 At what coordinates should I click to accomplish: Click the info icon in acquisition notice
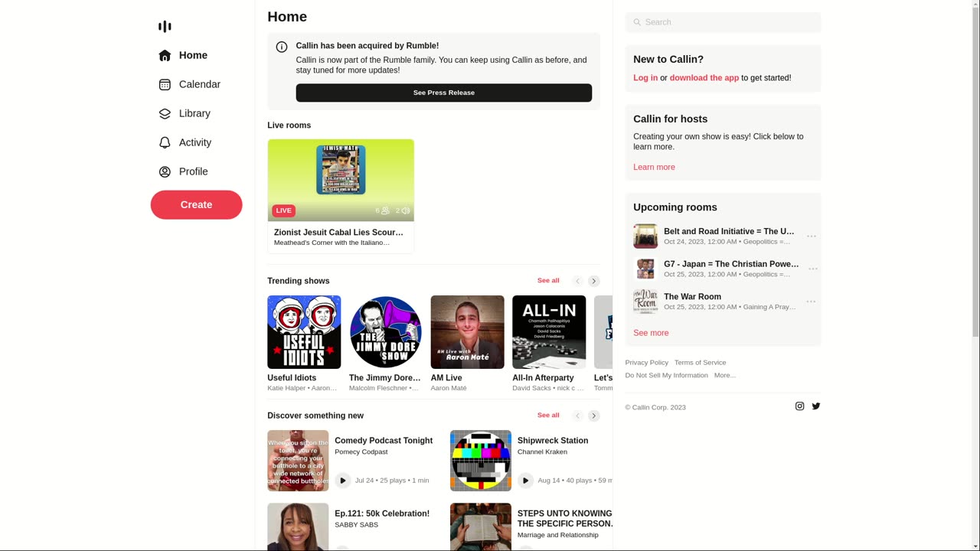[x=282, y=47]
